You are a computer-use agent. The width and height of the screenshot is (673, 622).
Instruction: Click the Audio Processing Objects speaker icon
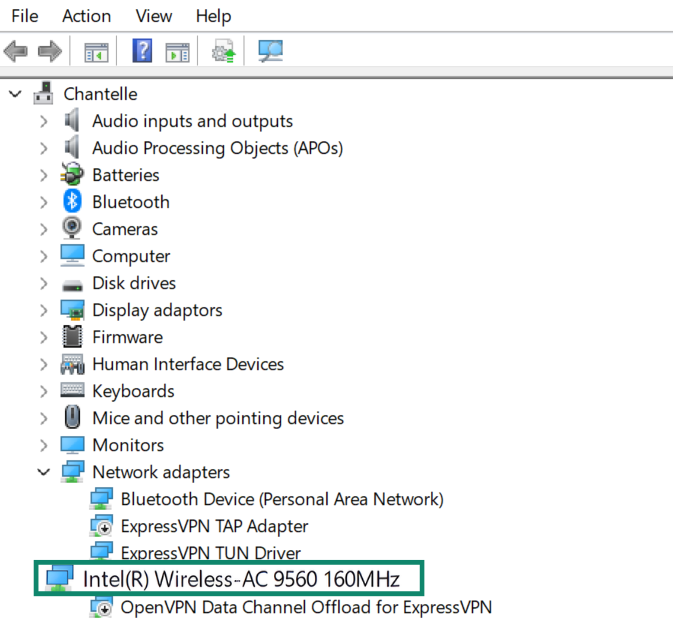coord(72,147)
